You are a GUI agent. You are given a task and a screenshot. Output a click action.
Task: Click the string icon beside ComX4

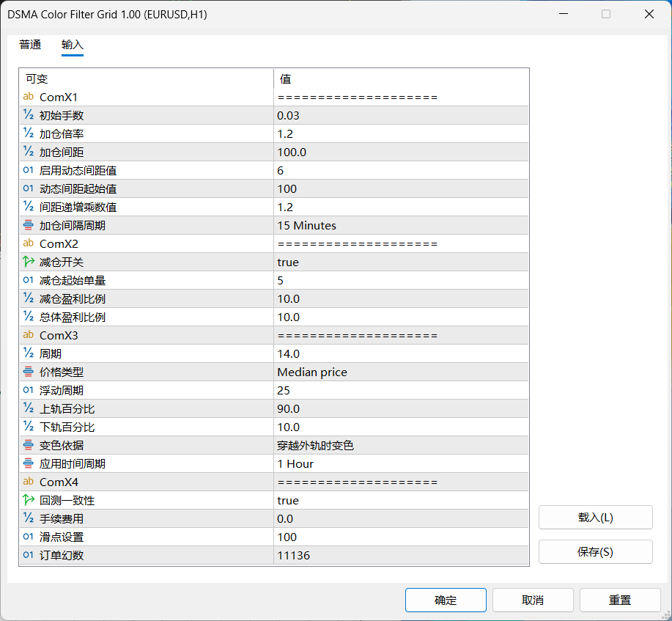coord(29,482)
